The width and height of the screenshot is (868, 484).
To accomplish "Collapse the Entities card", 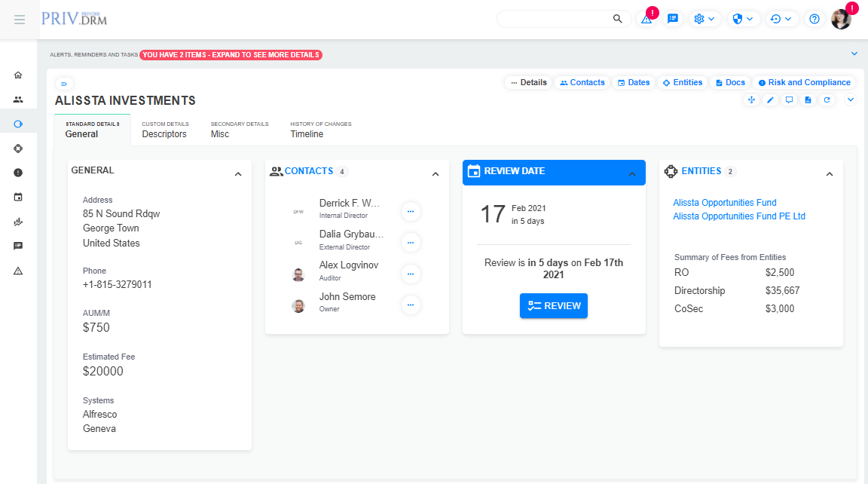I will [830, 174].
